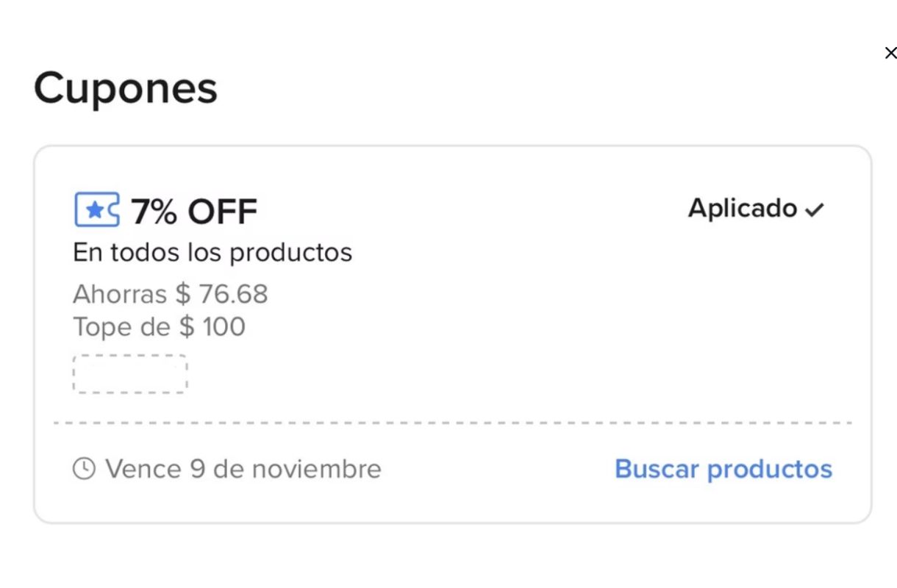This screenshot has width=897, height=588.
Task: Open Buscar productos link
Action: coord(723,468)
